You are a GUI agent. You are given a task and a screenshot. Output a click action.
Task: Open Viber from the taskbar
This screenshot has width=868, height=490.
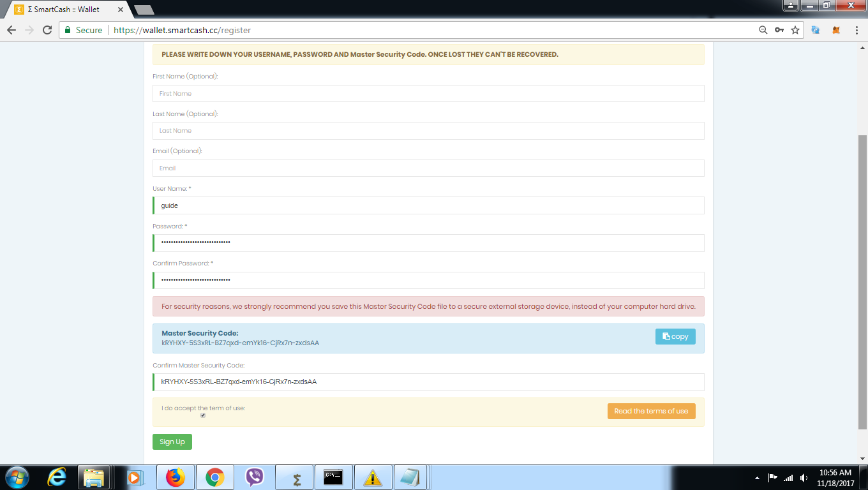255,477
